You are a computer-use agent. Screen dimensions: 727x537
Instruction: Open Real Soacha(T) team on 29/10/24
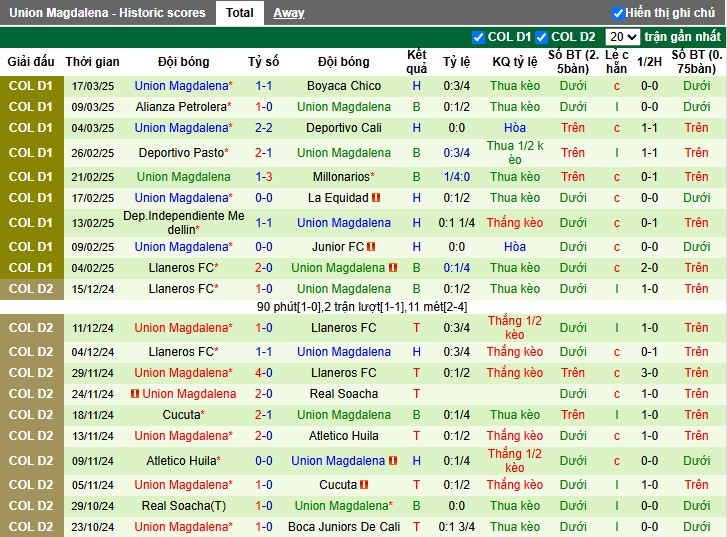coord(184,506)
